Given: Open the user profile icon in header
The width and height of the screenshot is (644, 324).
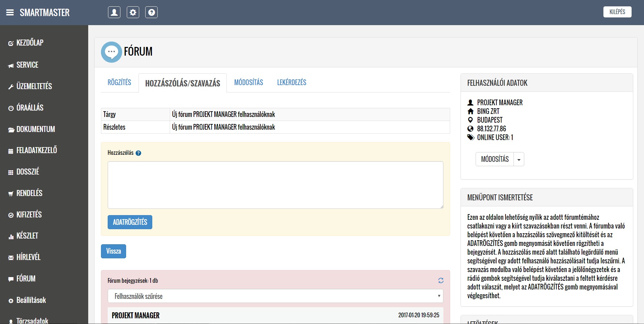Looking at the screenshot, I should 114,12.
